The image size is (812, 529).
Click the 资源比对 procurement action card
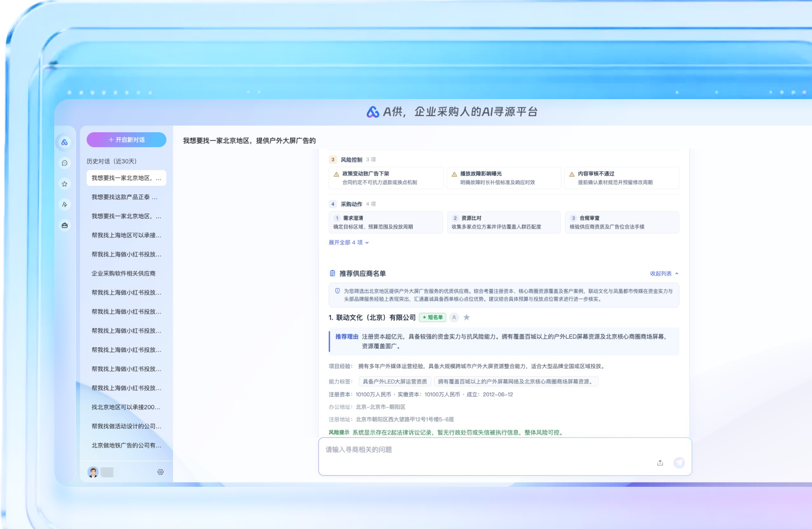pos(504,222)
